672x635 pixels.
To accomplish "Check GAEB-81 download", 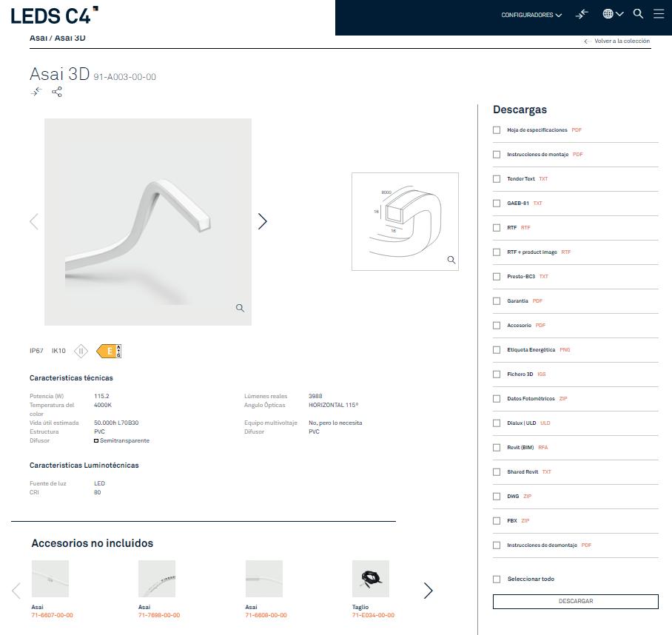I will point(497,203).
